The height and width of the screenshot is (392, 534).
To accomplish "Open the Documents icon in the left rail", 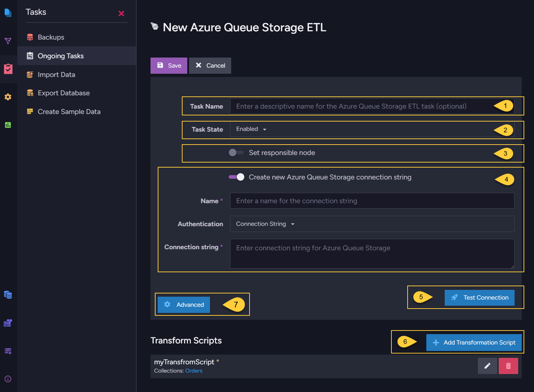I will [x=8, y=13].
